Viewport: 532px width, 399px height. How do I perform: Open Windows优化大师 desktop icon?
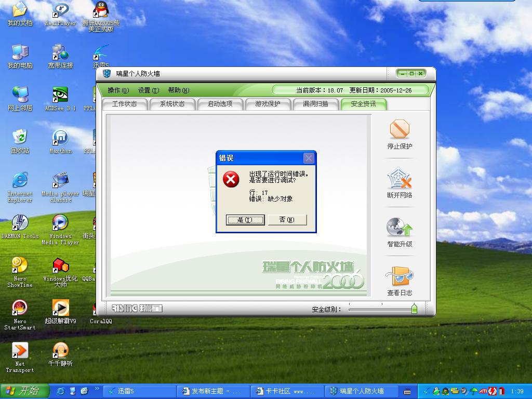coord(60,272)
